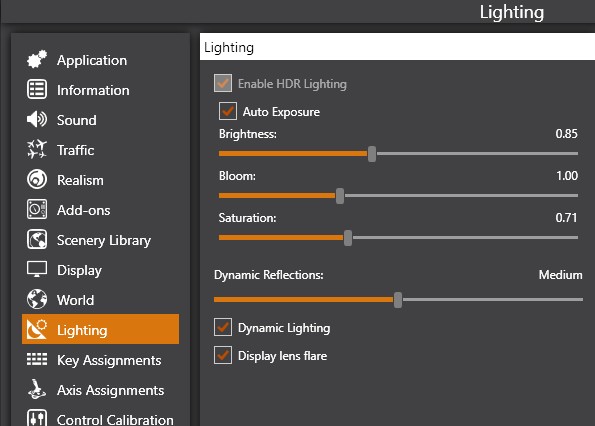595x426 pixels.
Task: Select the Information list icon
Action: coord(37,90)
